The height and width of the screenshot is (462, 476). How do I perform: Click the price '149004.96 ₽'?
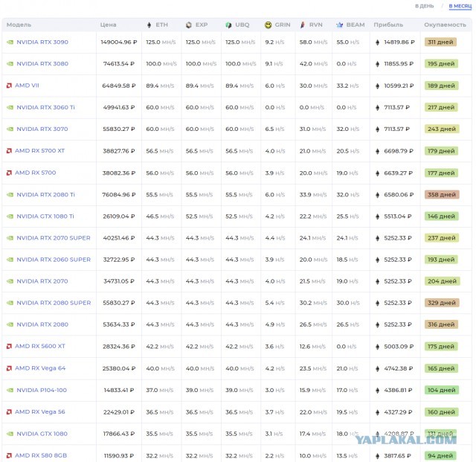pyautogui.click(x=119, y=42)
